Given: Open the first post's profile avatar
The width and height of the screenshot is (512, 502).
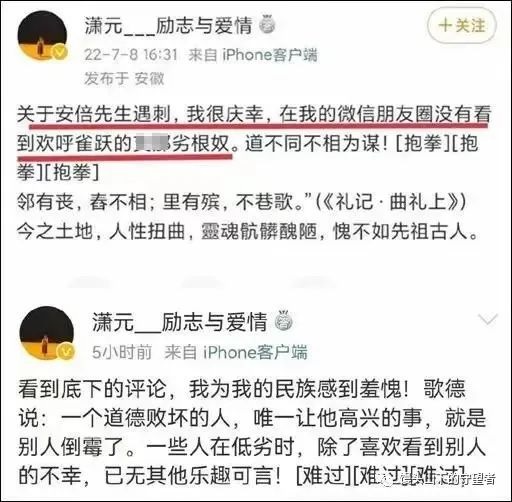Looking at the screenshot, I should coord(42,36).
